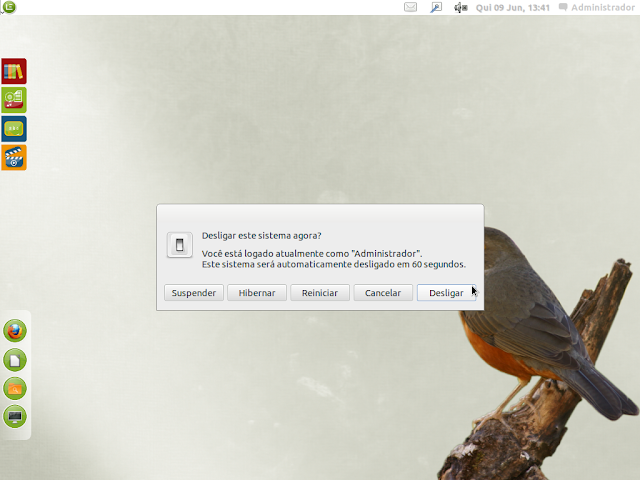Click text about automatic shutdown in 60 segundos
This screenshot has width=640, height=480.
pyautogui.click(x=334, y=264)
